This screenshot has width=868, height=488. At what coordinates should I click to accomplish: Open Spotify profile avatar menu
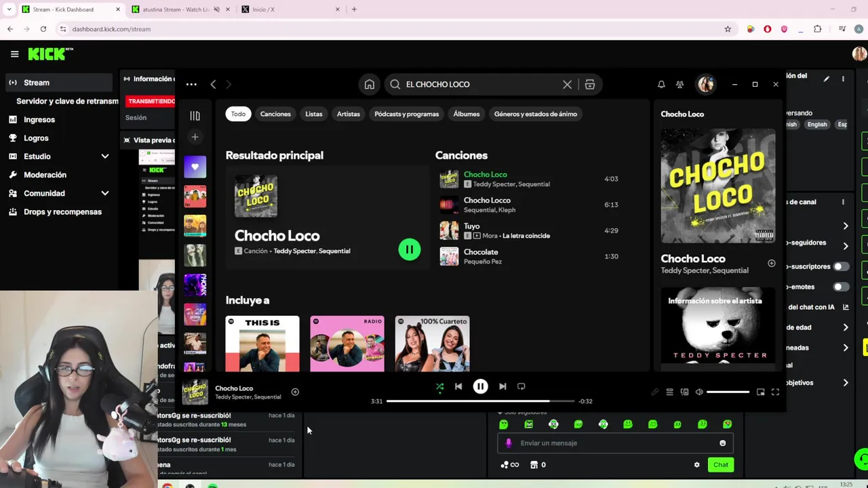[706, 84]
